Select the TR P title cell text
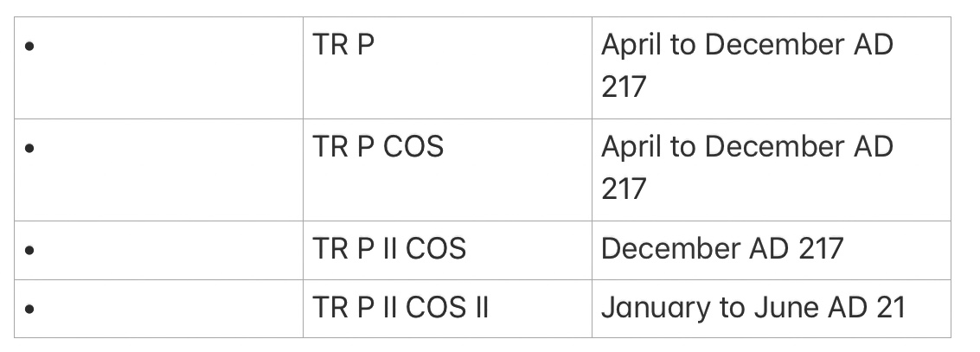This screenshot has width=980, height=352. pos(344,46)
